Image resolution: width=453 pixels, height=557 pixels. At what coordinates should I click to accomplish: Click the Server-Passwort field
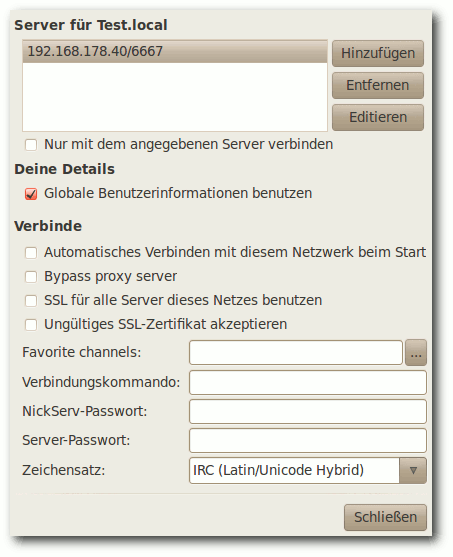pyautogui.click(x=308, y=440)
